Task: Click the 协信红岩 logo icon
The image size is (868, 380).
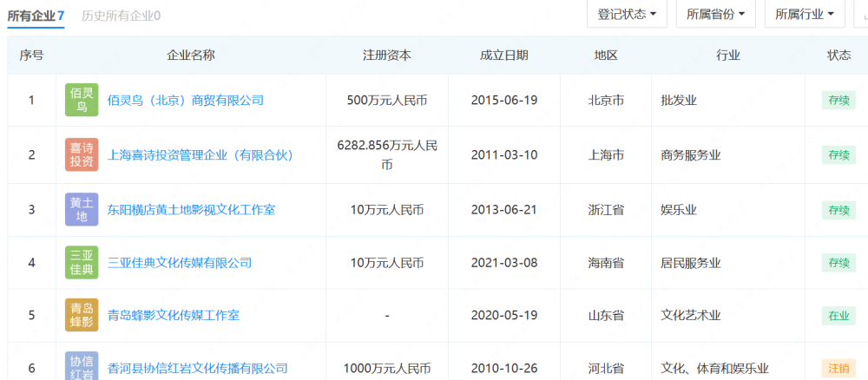Action: 82,365
